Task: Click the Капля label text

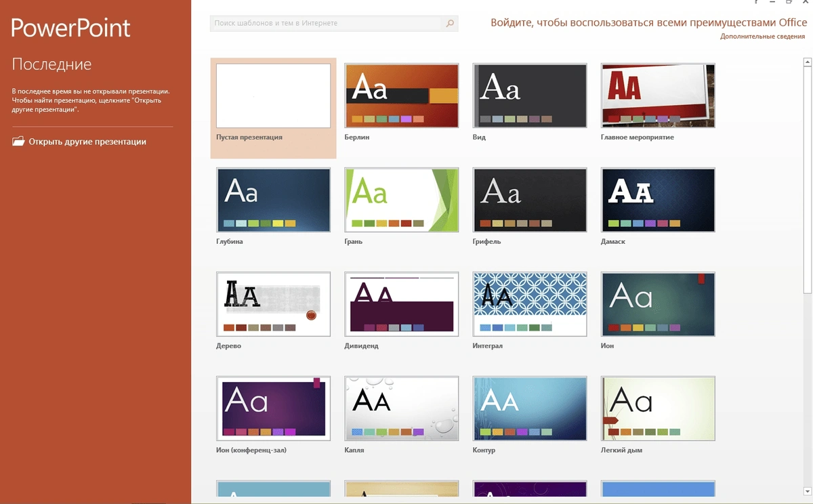Action: pos(354,450)
